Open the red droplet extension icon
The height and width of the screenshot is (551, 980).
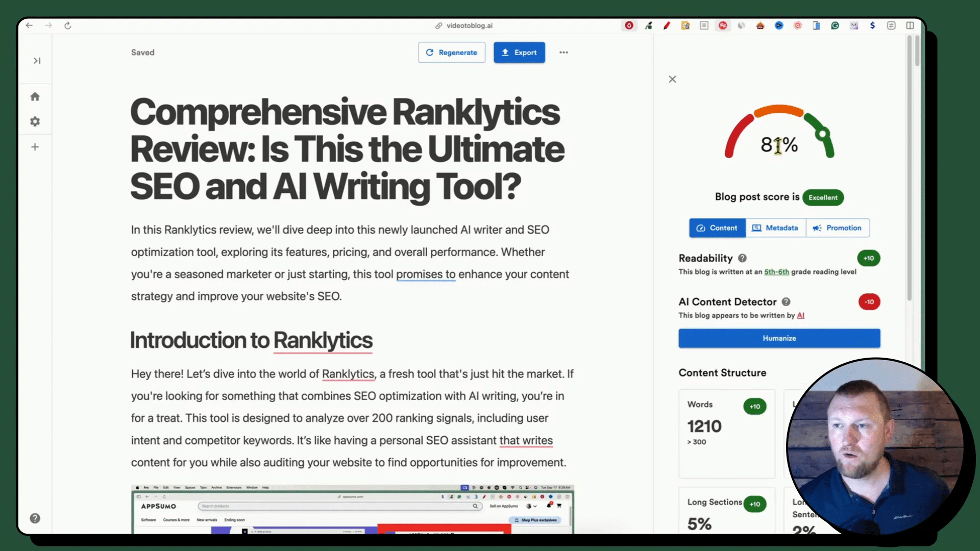click(x=629, y=26)
